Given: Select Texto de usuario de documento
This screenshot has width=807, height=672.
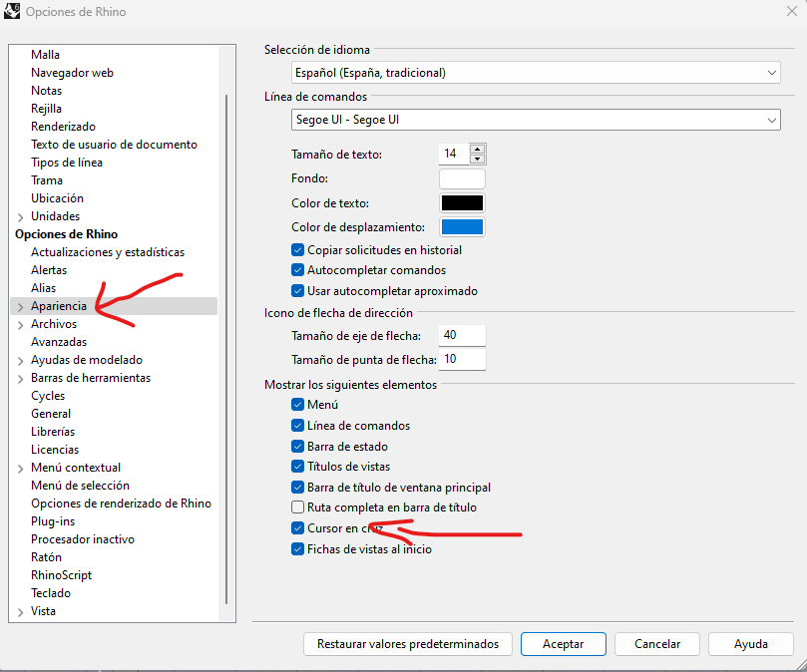Looking at the screenshot, I should pyautogui.click(x=115, y=145).
